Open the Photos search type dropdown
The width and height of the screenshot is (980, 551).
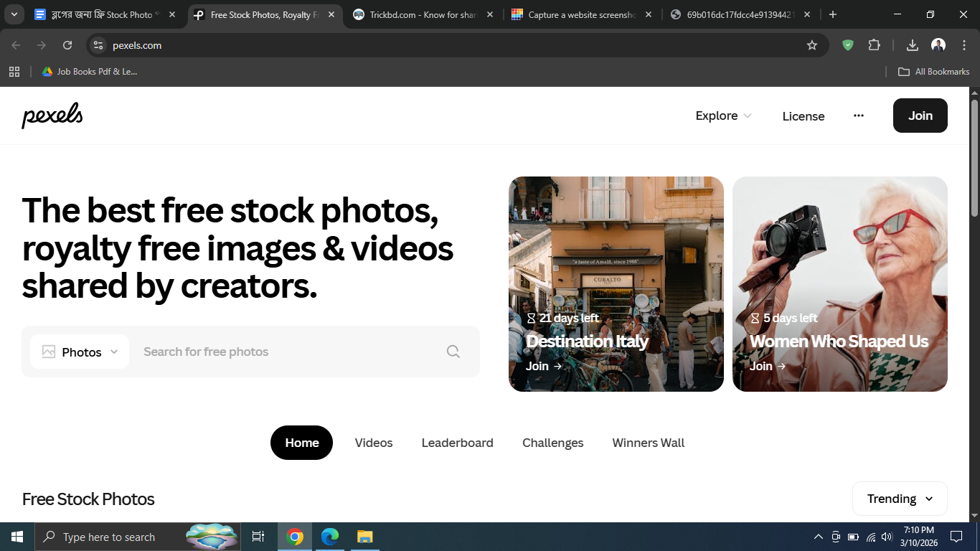[x=80, y=352]
